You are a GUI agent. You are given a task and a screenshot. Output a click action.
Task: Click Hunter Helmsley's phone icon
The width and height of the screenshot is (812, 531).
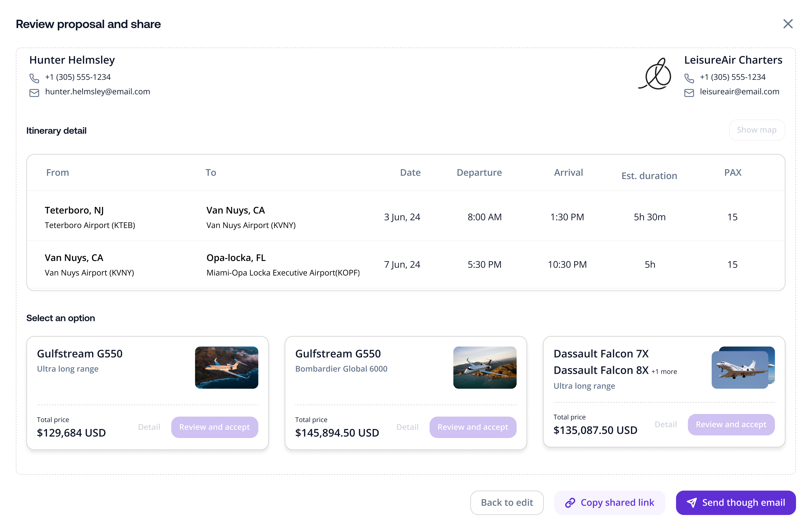pos(34,78)
